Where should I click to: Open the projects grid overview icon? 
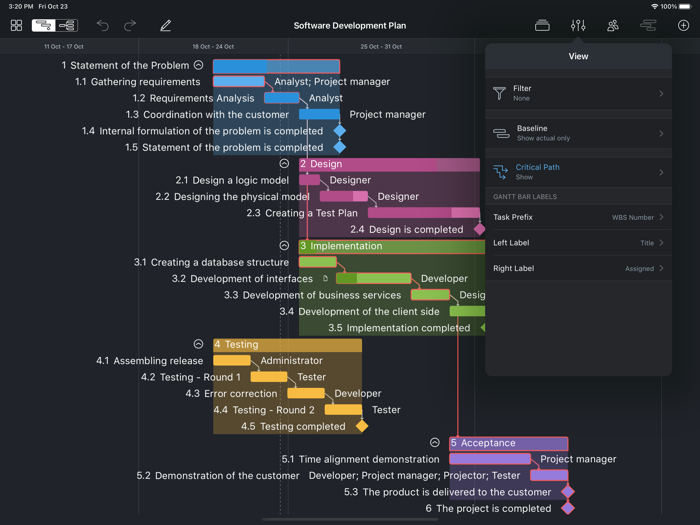tap(16, 25)
